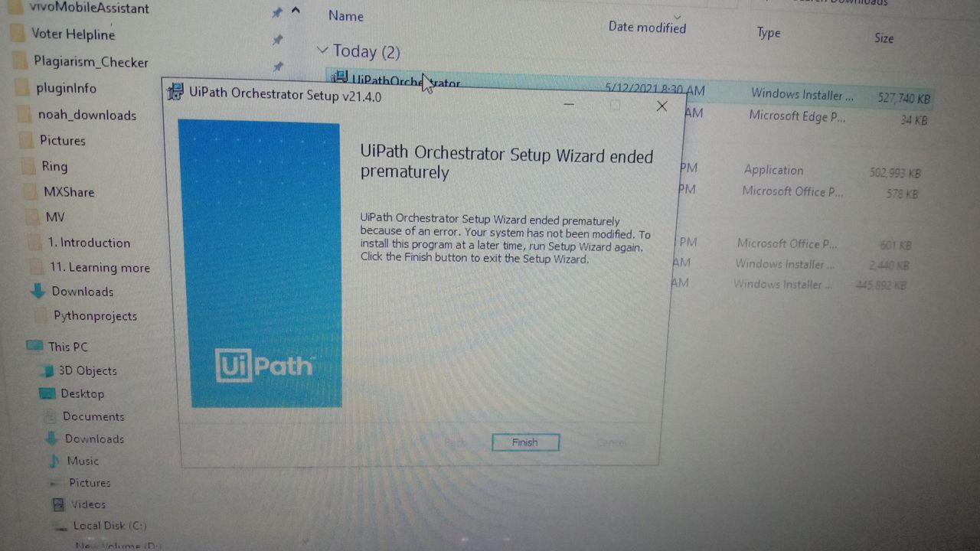Click the Music note icon

54,461
